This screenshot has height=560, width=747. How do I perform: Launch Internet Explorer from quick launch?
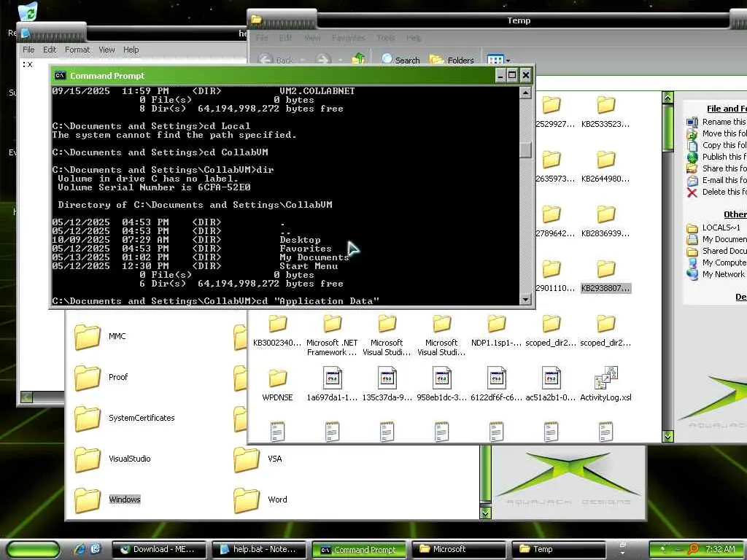[80, 549]
